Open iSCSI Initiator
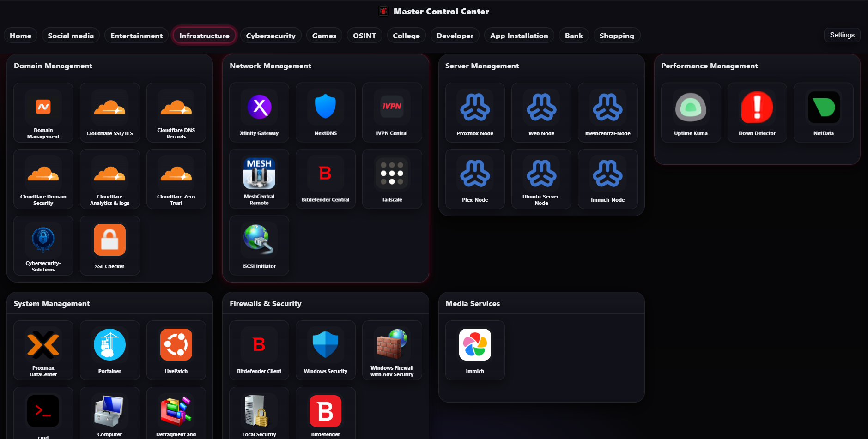This screenshot has width=868, height=439. pyautogui.click(x=259, y=246)
